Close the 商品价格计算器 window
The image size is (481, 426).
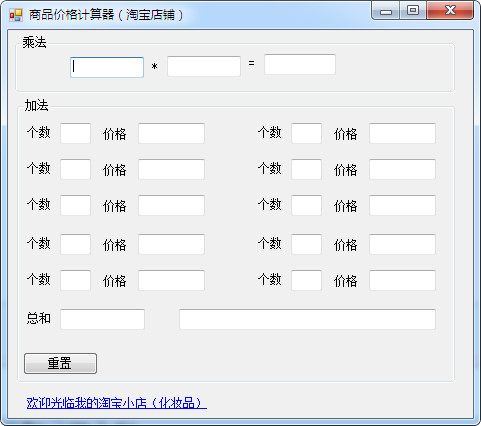click(450, 11)
